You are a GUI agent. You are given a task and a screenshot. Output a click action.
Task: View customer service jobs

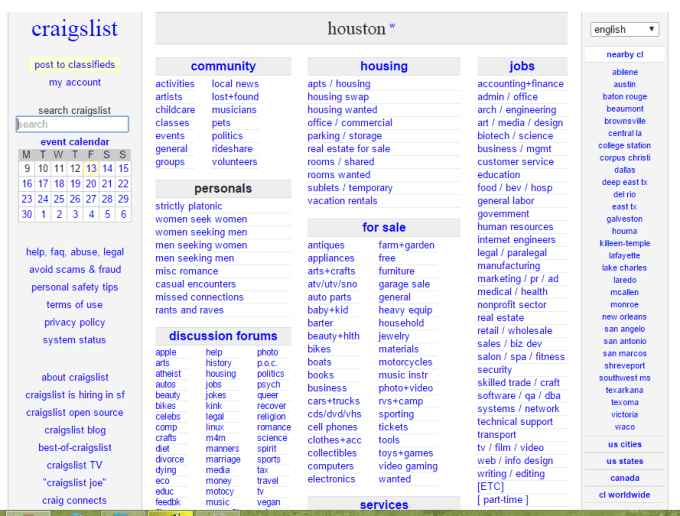point(515,162)
